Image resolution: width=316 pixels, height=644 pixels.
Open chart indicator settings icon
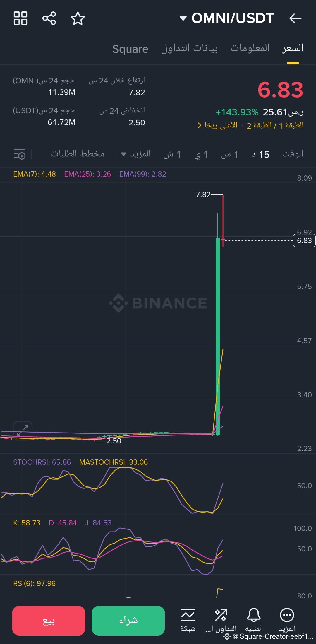coord(20,154)
